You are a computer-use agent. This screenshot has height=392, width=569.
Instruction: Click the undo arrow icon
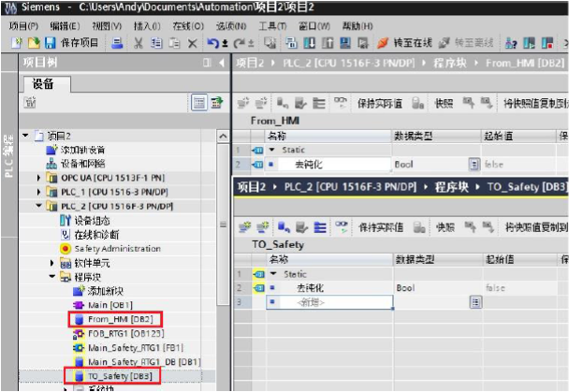[x=213, y=43]
